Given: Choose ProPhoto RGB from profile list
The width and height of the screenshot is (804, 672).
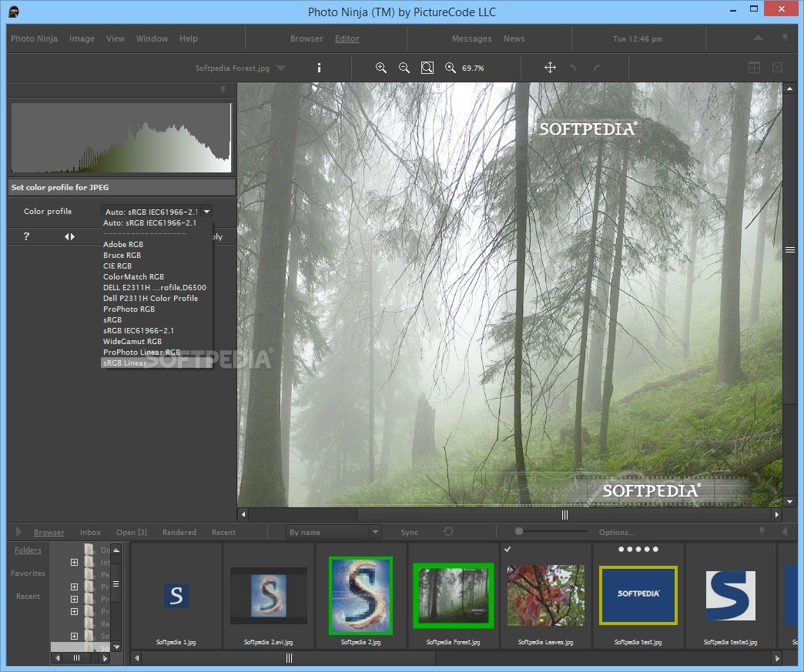Looking at the screenshot, I should coord(129,309).
